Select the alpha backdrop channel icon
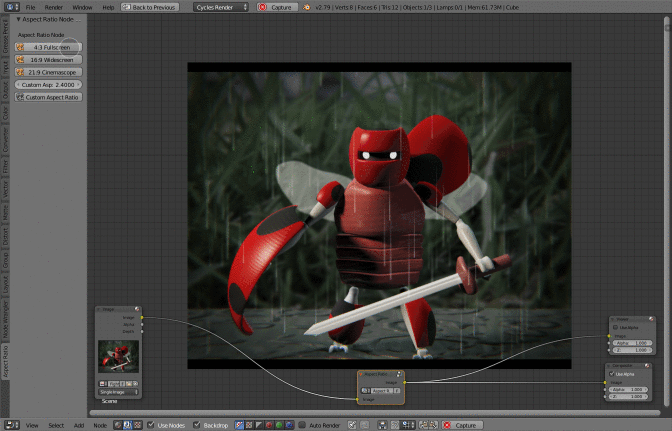 259,425
